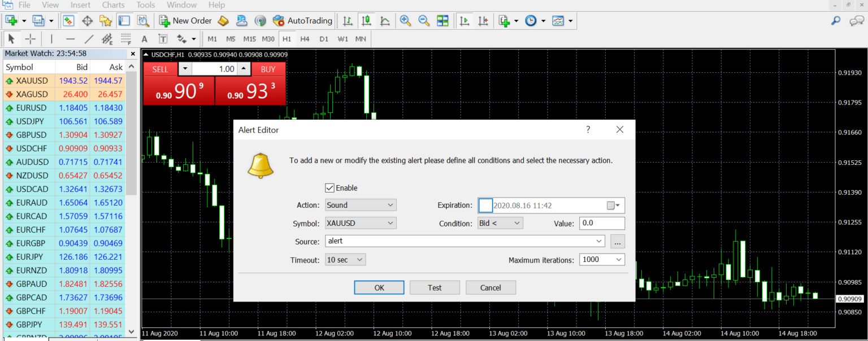Zoom in on the chart

pos(406,20)
